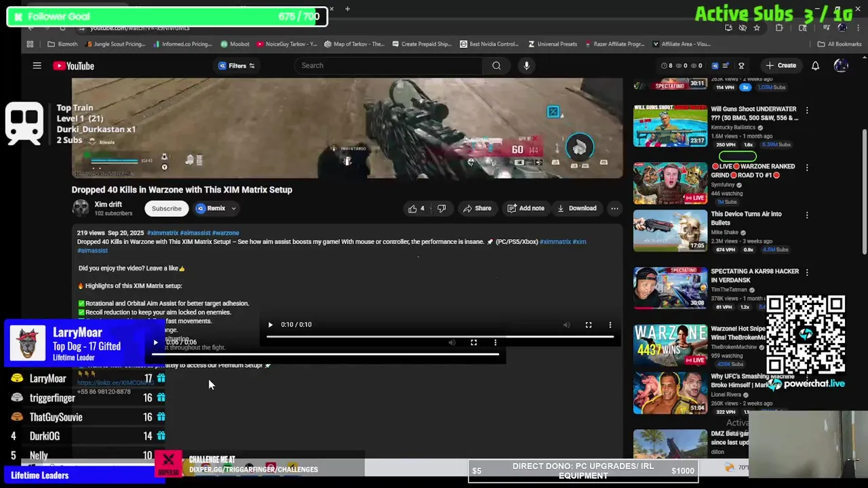Open Kentucky Ballistics channel link
Image resolution: width=868 pixels, height=488 pixels.
(734, 127)
